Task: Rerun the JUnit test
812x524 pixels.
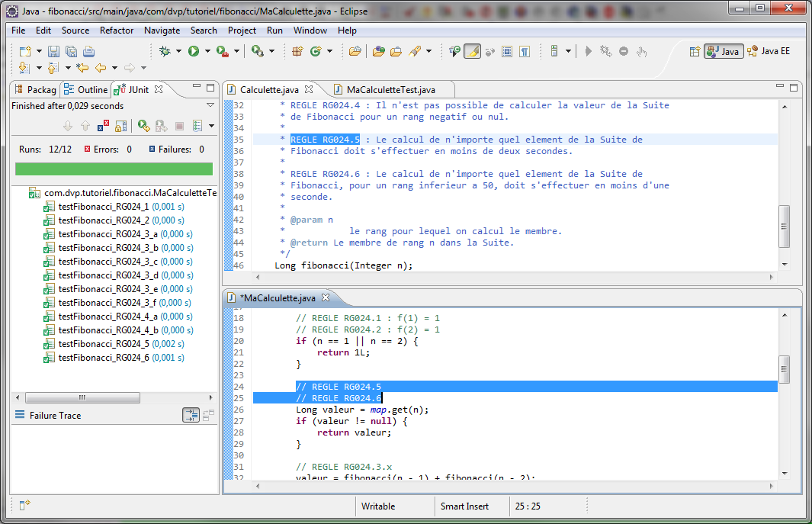Action: 143,126
